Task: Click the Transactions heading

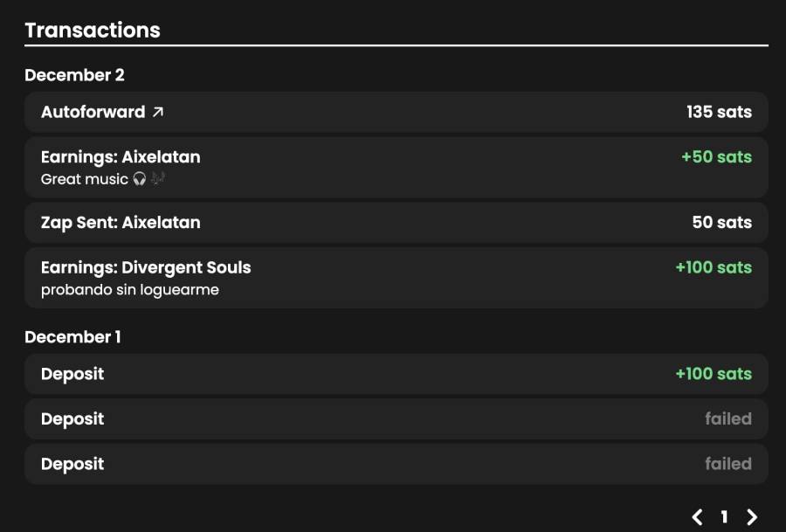Action: point(93,30)
